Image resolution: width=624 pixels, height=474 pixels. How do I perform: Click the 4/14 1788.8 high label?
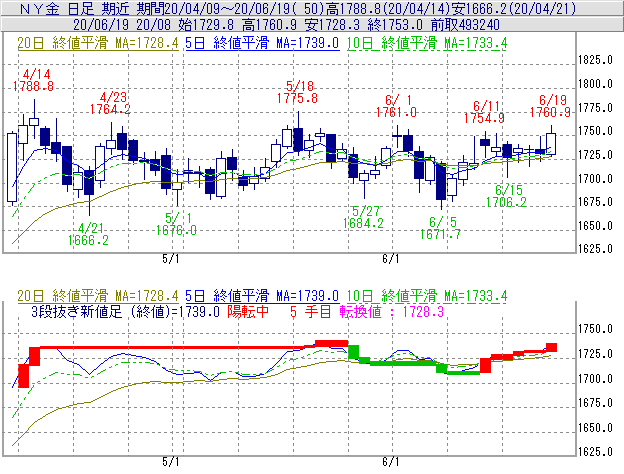click(x=33, y=80)
